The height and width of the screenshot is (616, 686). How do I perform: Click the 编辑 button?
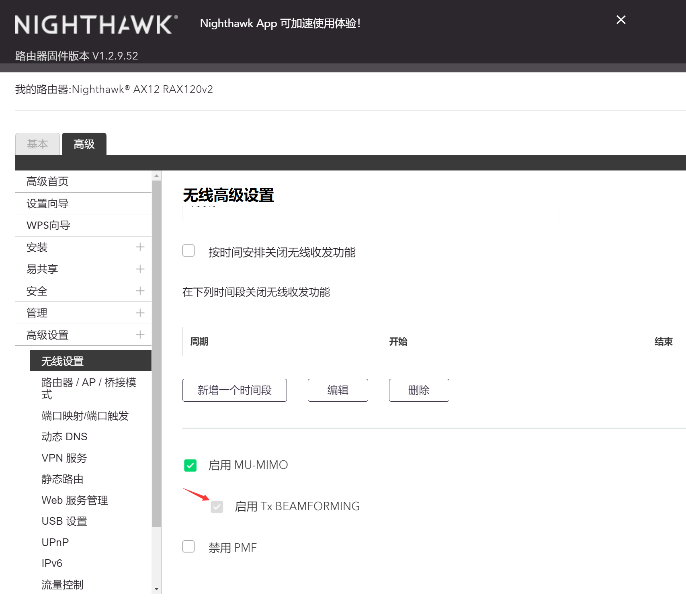338,390
